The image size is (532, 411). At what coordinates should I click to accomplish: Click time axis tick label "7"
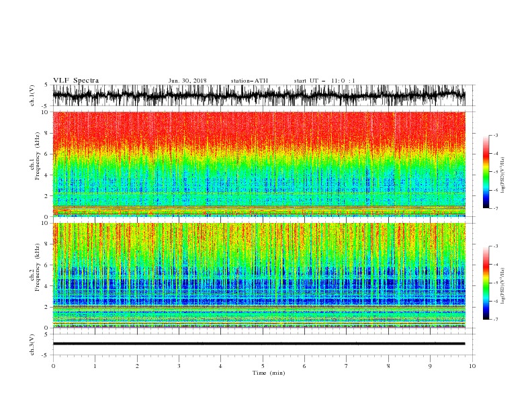tap(347, 366)
